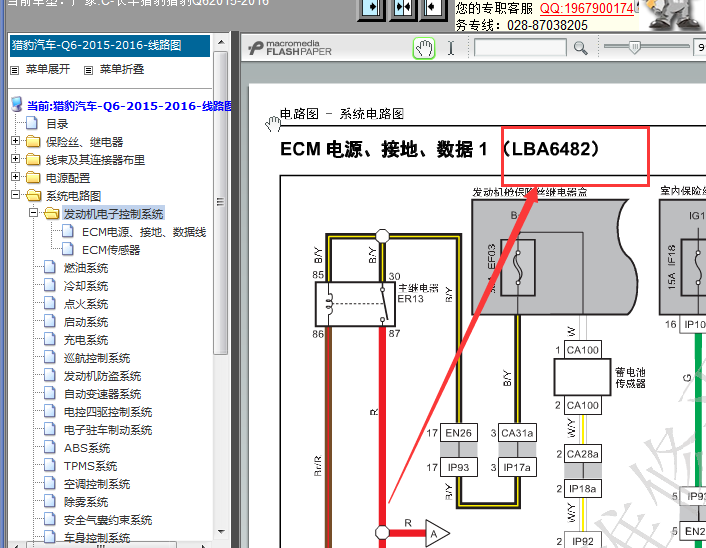Viewport: 706px width, 548px height.
Task: Click the tree panel scroll-up arrow
Action: (x=221, y=42)
